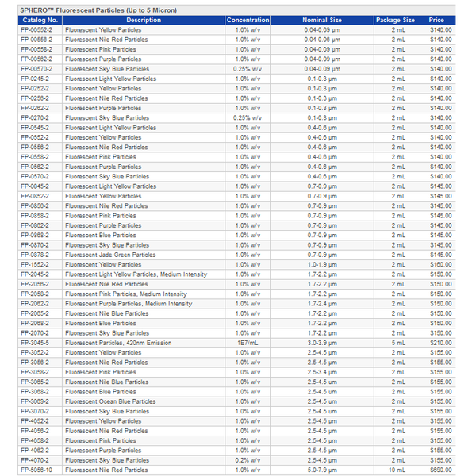
Task: Click 'Fluorescent Jade Green Particles' description
Action: (110, 255)
